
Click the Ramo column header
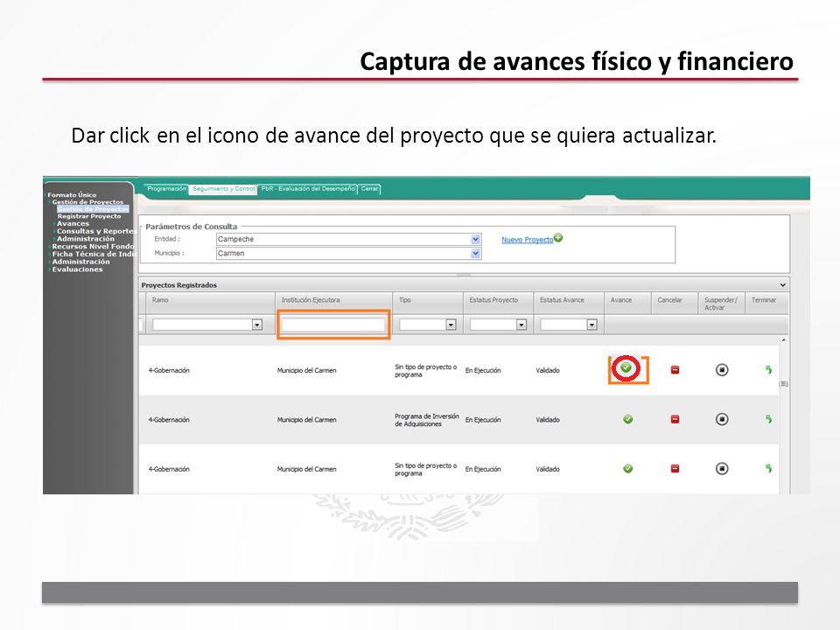[211, 304]
